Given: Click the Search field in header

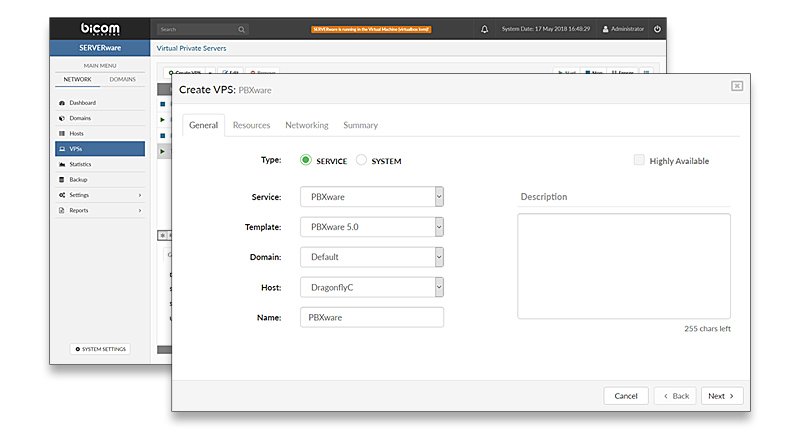Looking at the screenshot, I should (203, 30).
